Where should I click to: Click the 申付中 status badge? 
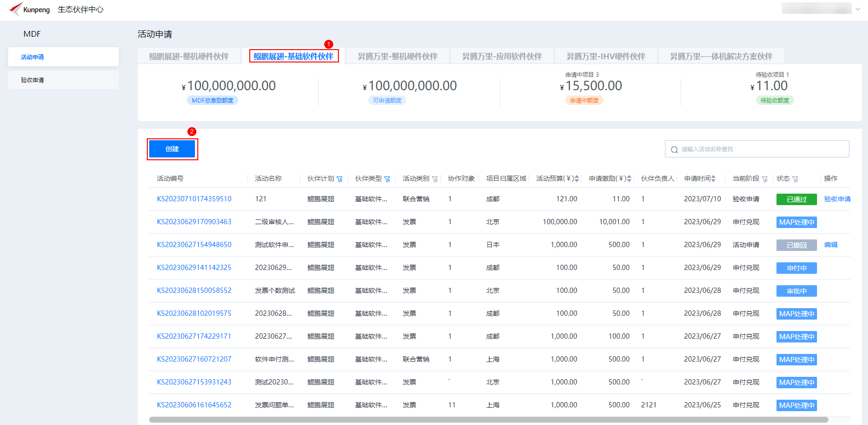tap(797, 268)
